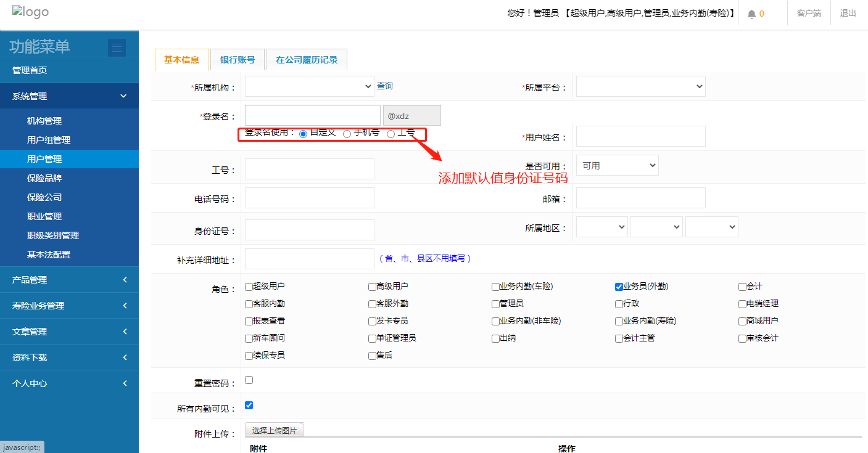
Task: Click the 查询 link next to 所属机构
Action: (385, 86)
